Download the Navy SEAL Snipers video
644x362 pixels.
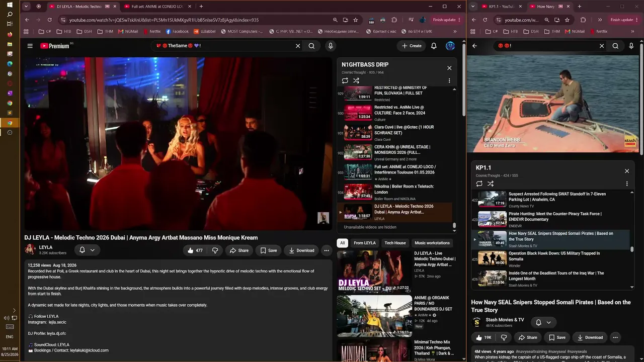coord(590,337)
